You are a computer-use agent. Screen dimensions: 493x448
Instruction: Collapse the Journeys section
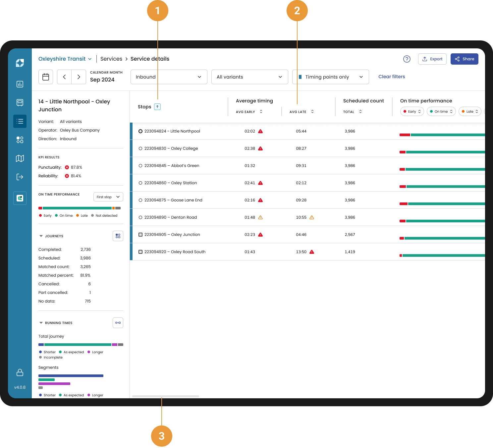pos(41,236)
